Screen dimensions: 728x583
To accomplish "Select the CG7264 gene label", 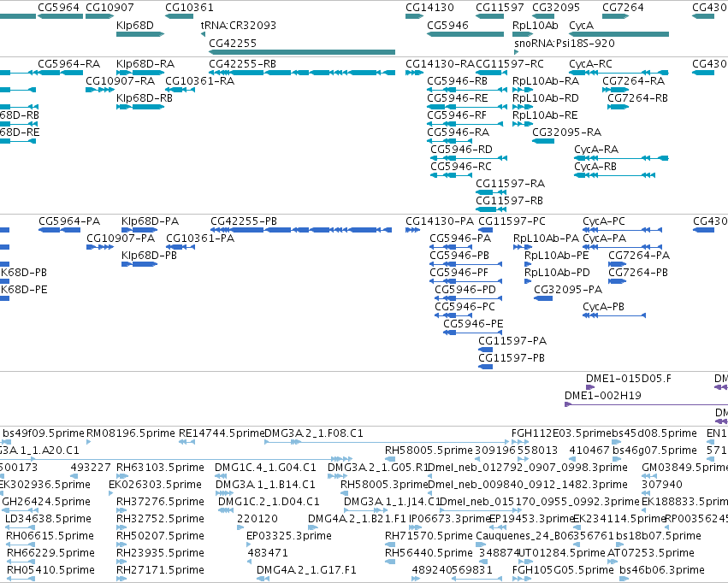I will point(623,8).
